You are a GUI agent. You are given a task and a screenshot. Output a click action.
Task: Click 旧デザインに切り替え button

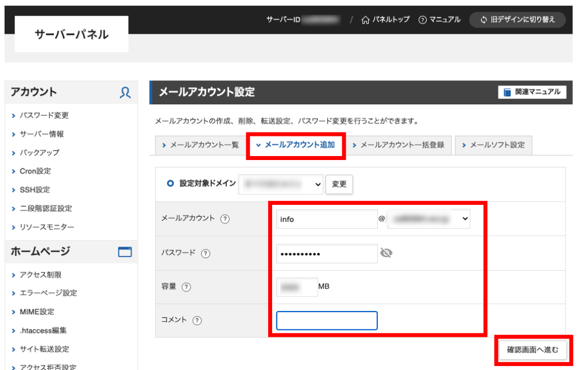coord(517,20)
